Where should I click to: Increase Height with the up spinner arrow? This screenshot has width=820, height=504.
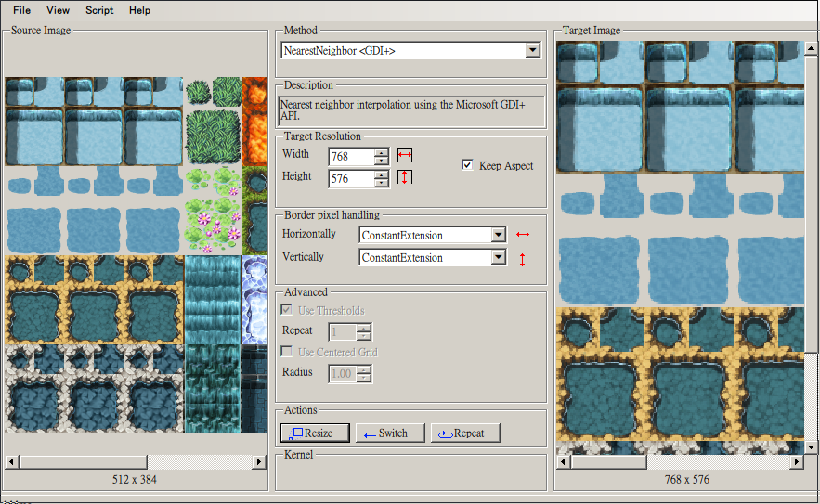382,174
